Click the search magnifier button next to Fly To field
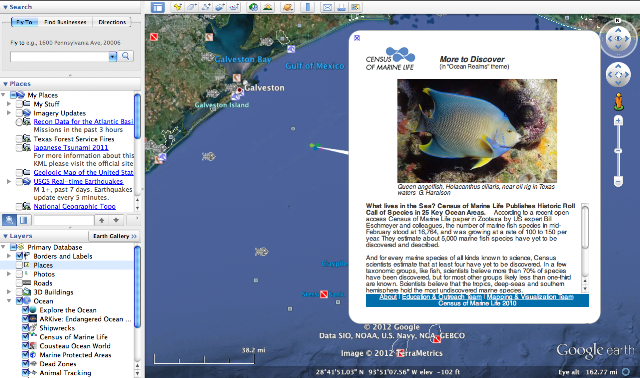The image size is (640, 378). coord(126,56)
